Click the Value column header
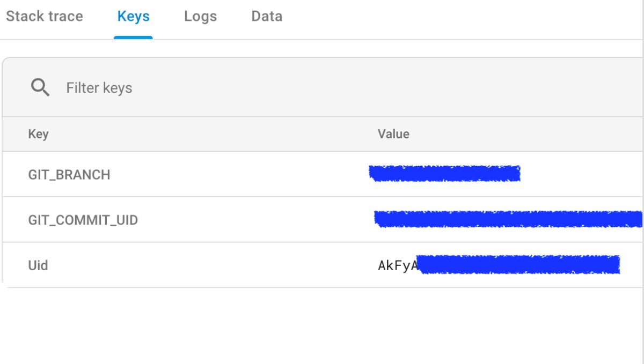This screenshot has height=364, width=644. coord(393,134)
